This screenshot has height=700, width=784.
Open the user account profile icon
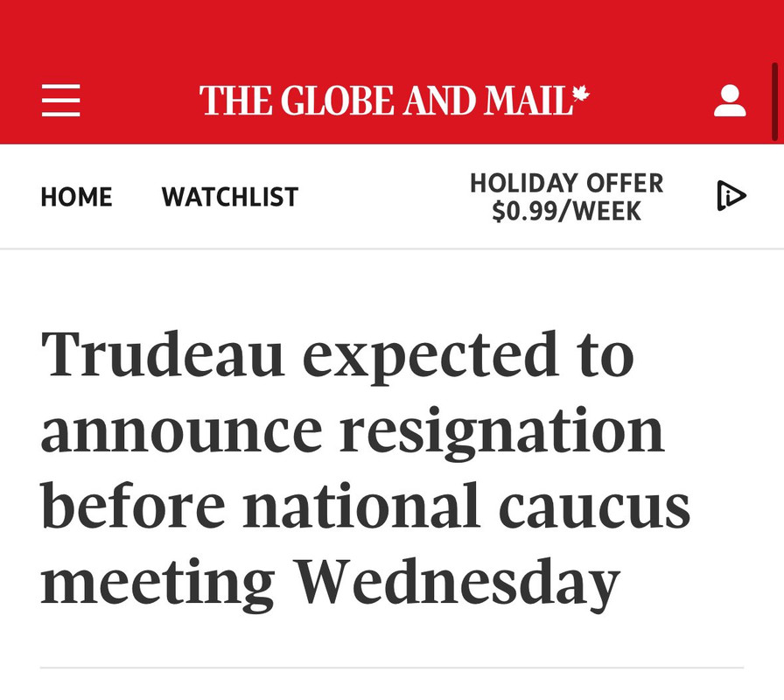coord(730,100)
